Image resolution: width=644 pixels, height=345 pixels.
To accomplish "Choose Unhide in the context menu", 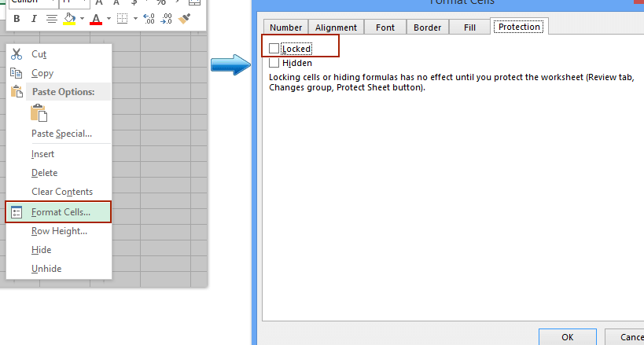I will (x=46, y=269).
